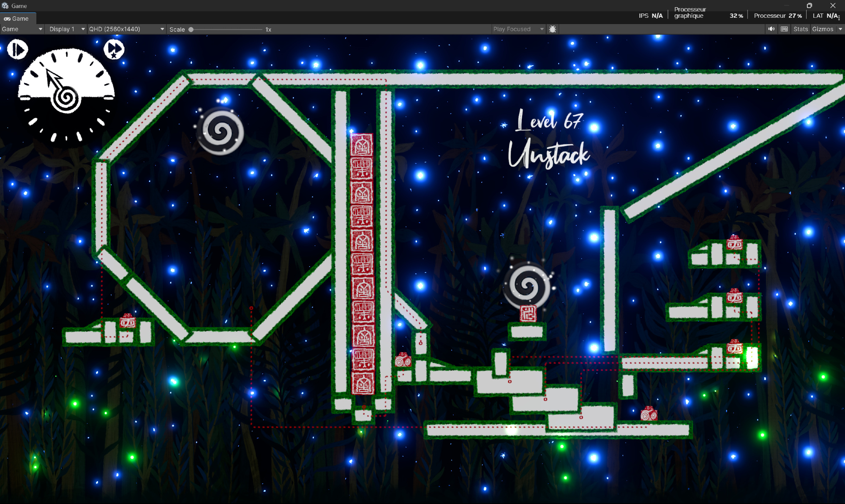This screenshot has width=845, height=504.
Task: Toggle the shortcuts keyboard icon
Action: (x=784, y=29)
